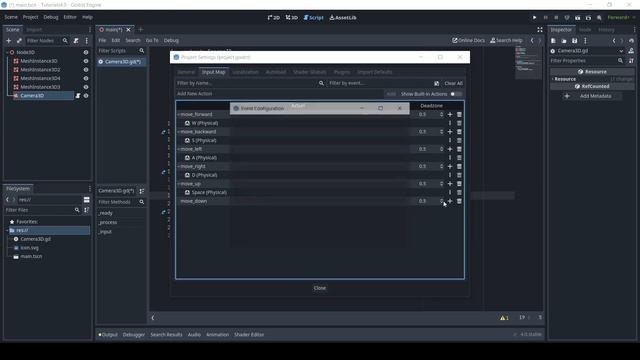Click Clear All in Input Map
Screen dimensions: 640x360
click(453, 83)
